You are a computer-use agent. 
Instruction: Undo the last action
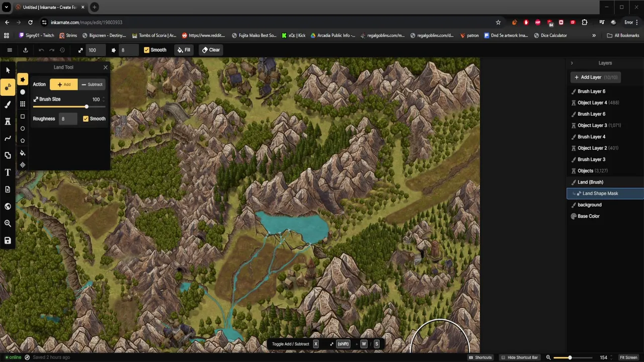tap(41, 50)
